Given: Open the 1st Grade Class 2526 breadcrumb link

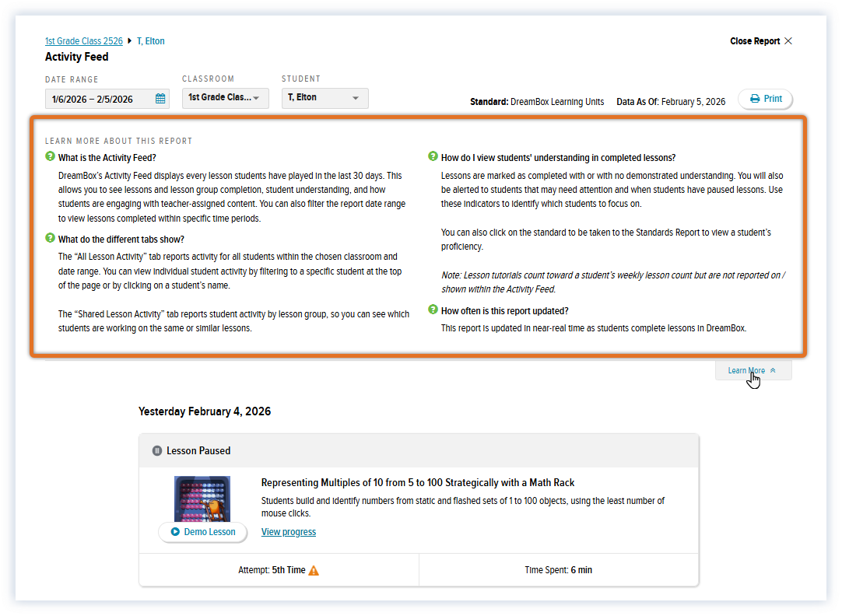Looking at the screenshot, I should [x=84, y=40].
